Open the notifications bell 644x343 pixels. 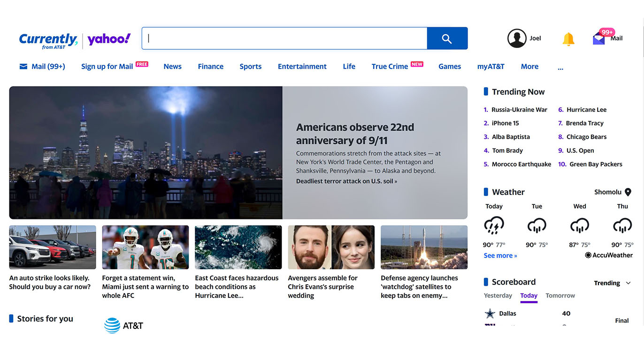point(568,39)
